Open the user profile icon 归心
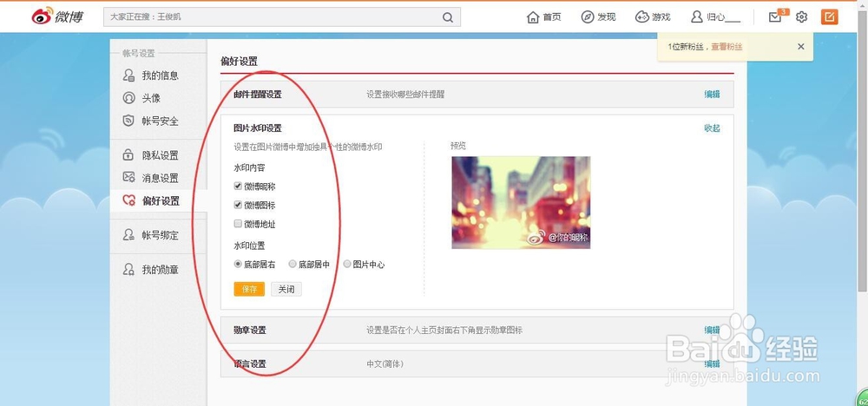This screenshot has height=406, width=868. pyautogui.click(x=697, y=17)
